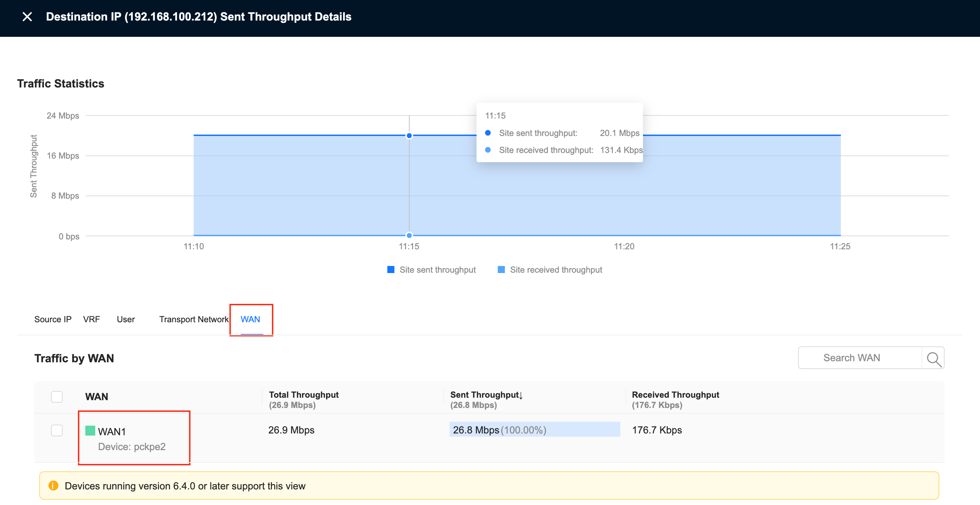The width and height of the screenshot is (980, 505).
Task: Switch to the Source IP tab
Action: tap(53, 319)
